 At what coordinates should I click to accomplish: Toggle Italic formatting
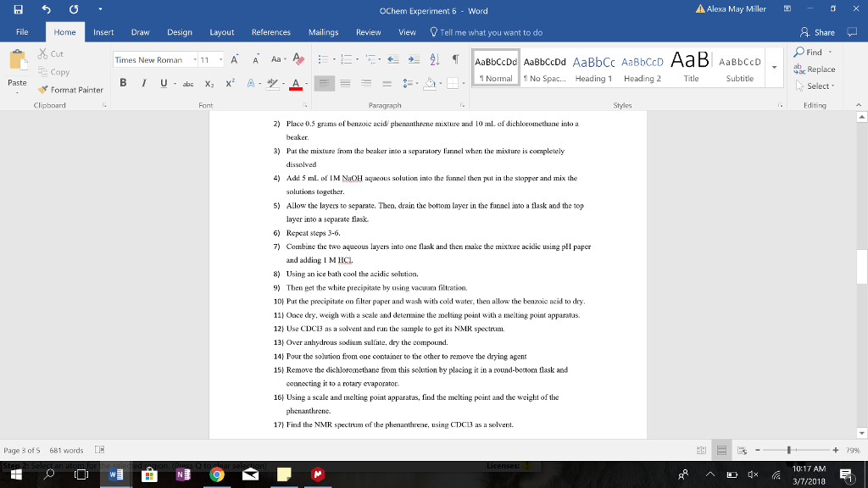point(143,84)
